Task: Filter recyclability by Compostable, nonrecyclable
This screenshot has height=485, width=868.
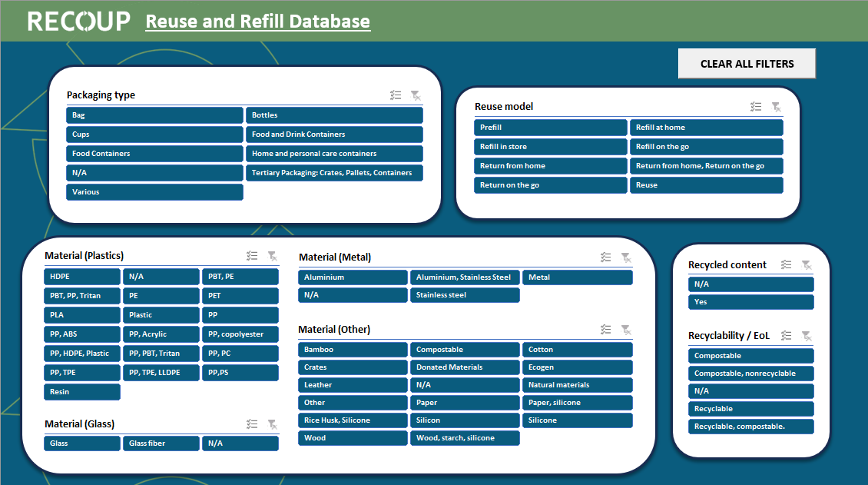Action: coord(751,374)
